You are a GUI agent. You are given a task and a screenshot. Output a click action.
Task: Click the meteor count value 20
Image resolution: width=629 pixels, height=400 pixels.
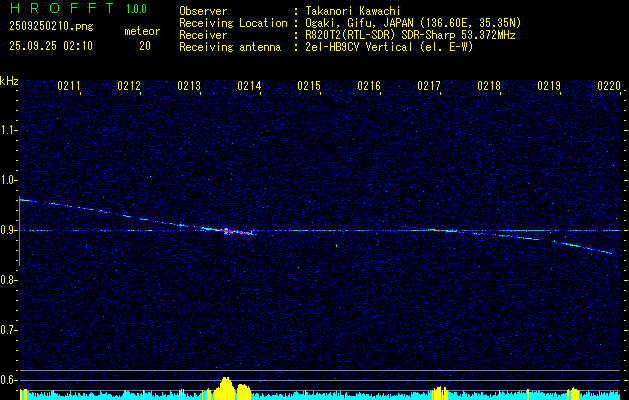(x=145, y=46)
